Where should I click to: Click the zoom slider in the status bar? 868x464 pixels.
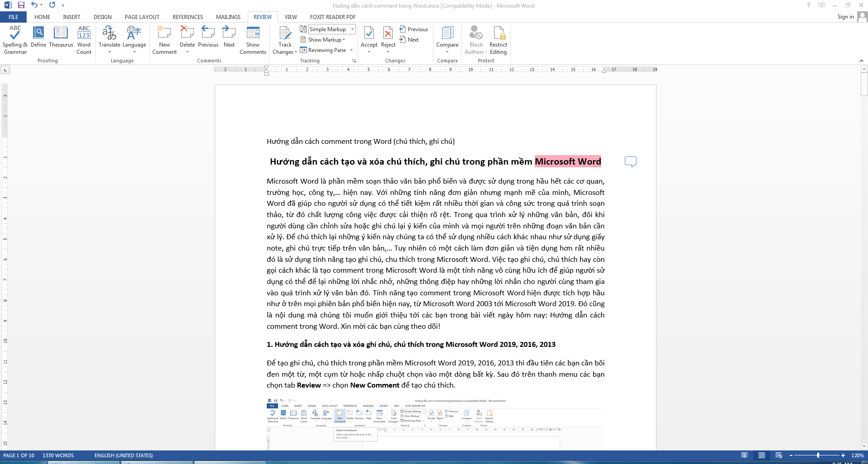(x=818, y=455)
